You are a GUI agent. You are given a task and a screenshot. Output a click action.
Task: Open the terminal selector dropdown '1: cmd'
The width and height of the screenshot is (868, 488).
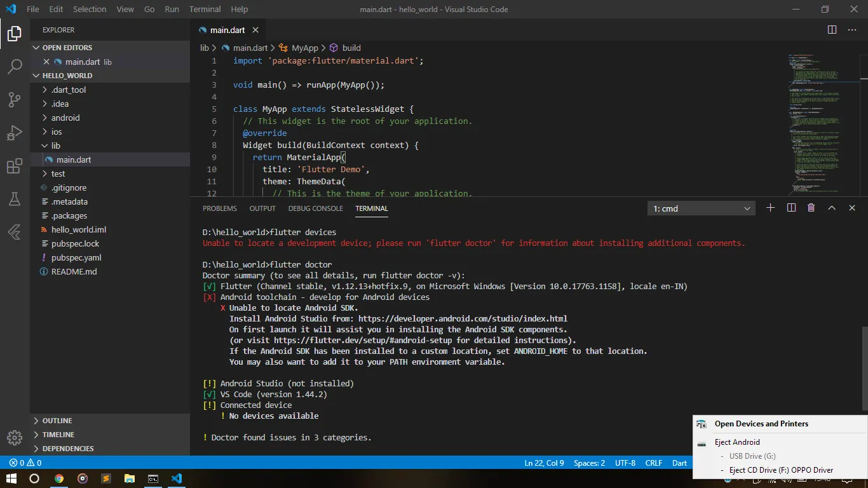click(701, 208)
